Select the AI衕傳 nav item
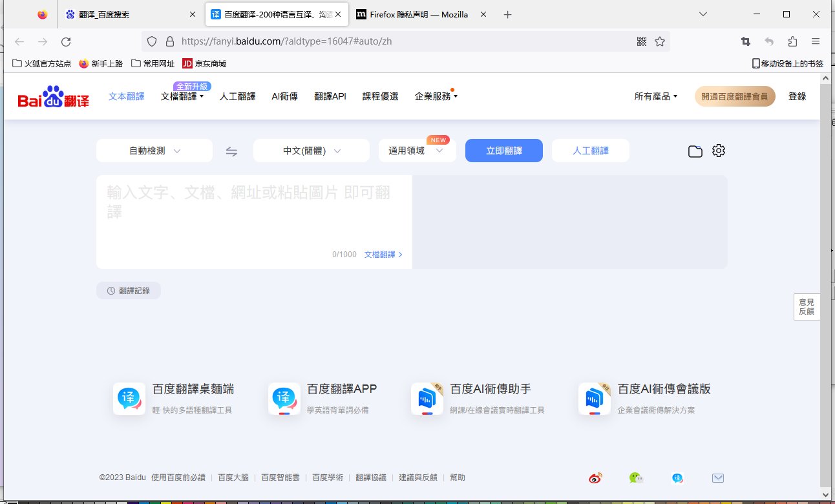The height and width of the screenshot is (504, 835). click(284, 96)
